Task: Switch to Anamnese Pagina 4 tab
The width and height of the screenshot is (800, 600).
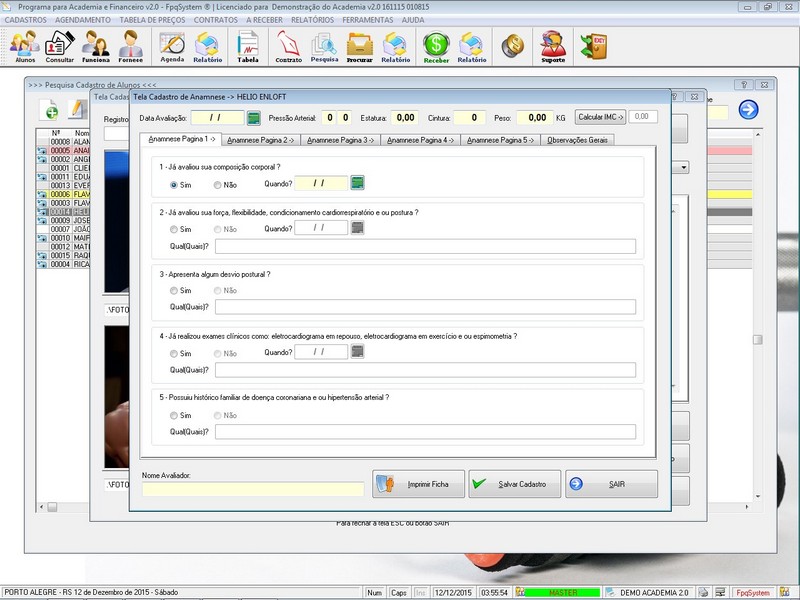Action: click(x=420, y=140)
